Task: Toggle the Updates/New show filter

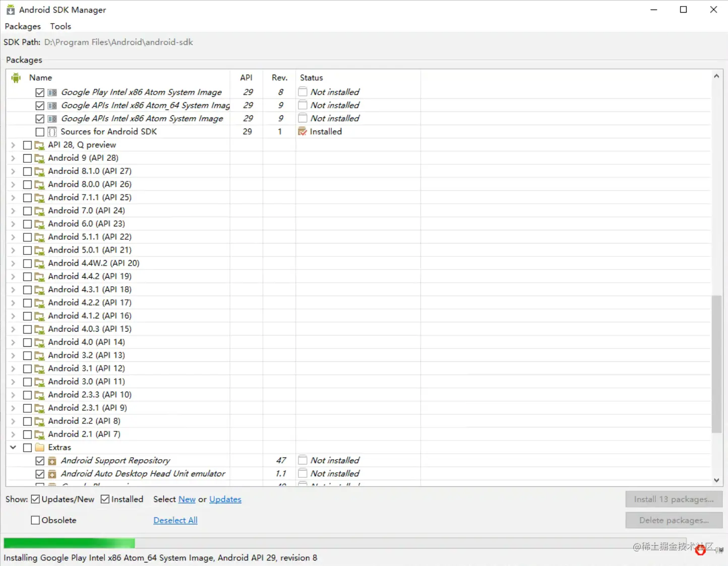Action: (35, 499)
